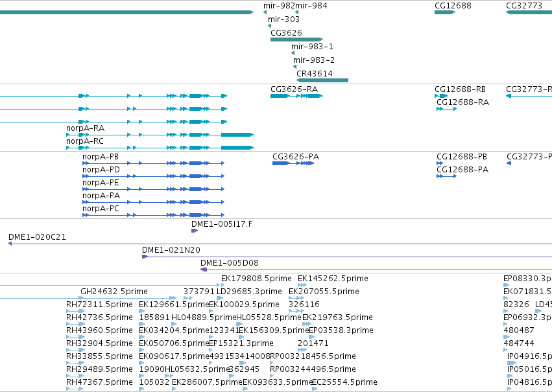Select the mir-983-2 label
The width and height of the screenshot is (552, 392).
point(314,60)
